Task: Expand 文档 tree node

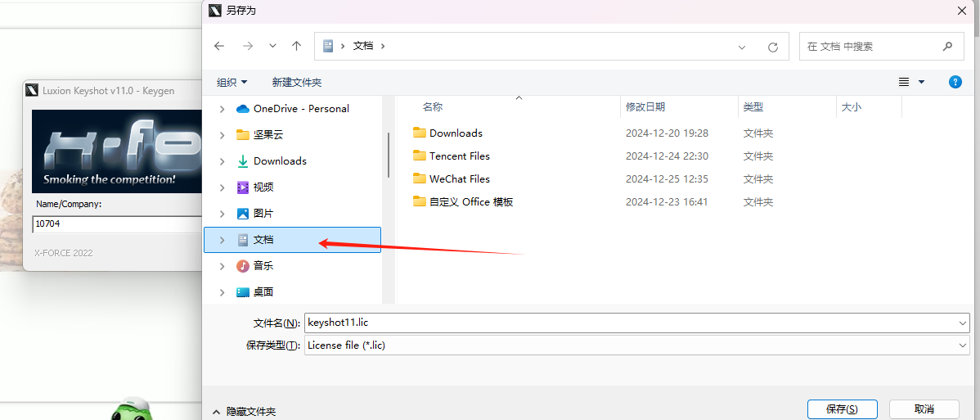Action: click(x=222, y=240)
